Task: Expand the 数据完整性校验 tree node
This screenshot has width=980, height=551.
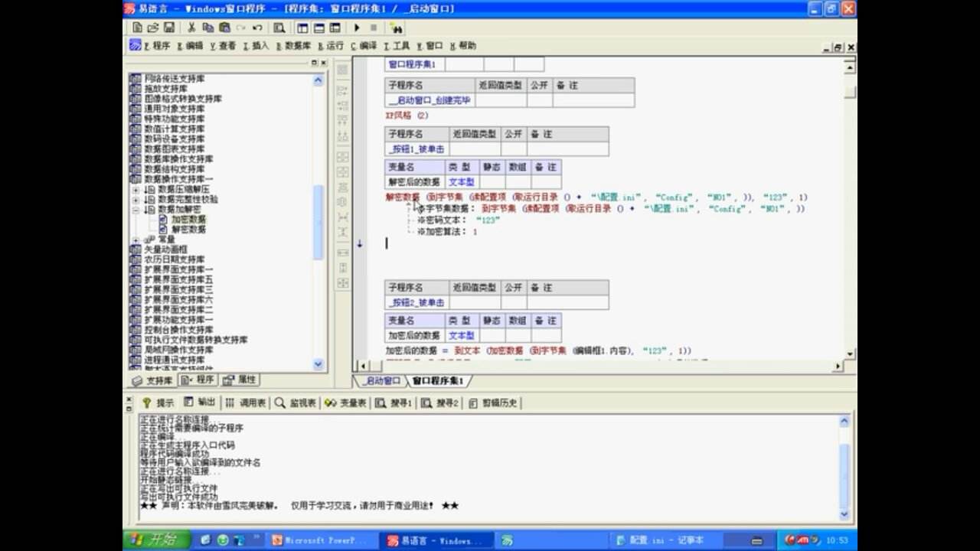Action: click(136, 199)
